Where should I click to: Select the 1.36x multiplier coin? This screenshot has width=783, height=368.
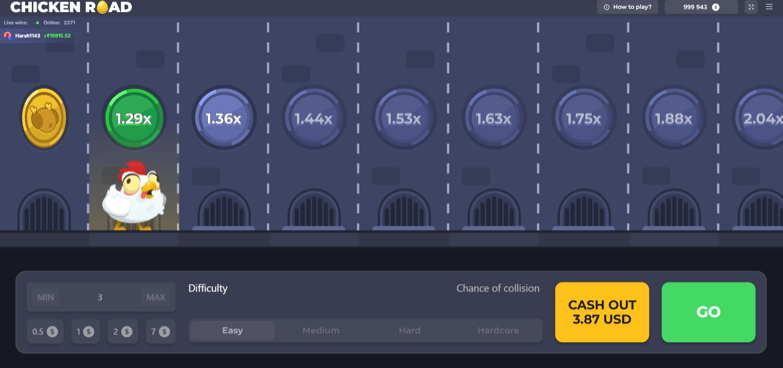(x=224, y=118)
